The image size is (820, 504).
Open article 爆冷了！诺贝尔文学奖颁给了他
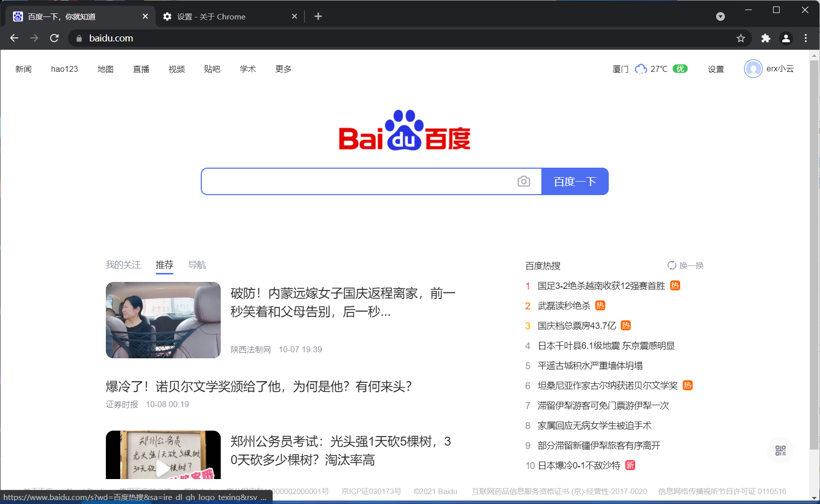259,386
